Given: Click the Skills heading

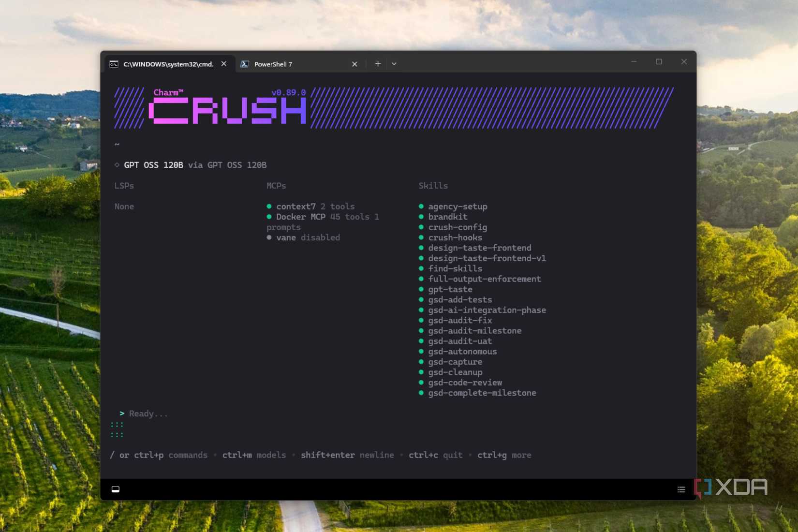Looking at the screenshot, I should point(433,186).
